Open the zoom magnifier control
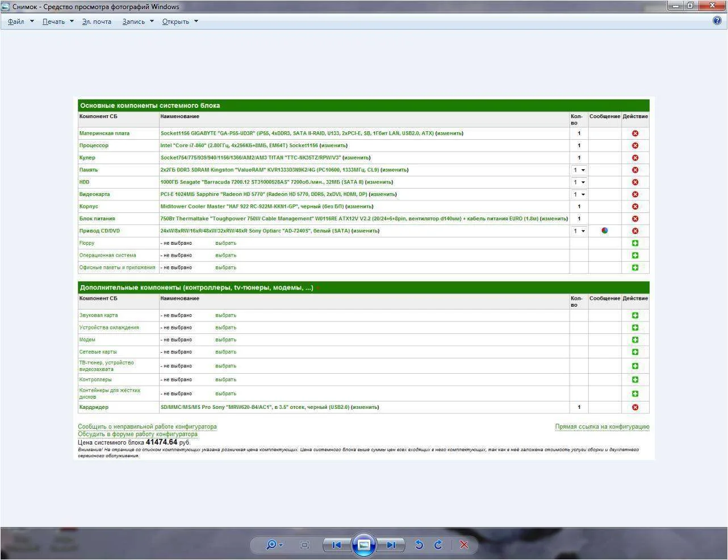The width and height of the screenshot is (728, 560). [x=272, y=545]
